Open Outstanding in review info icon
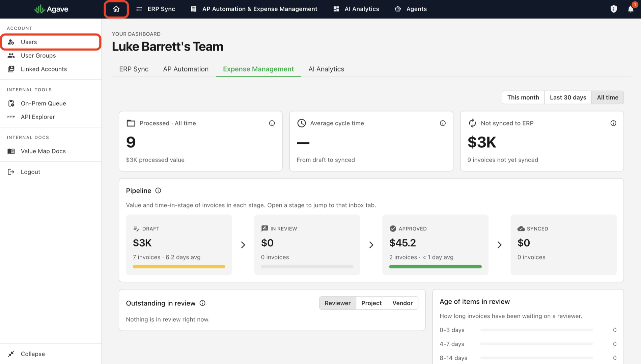 202,303
